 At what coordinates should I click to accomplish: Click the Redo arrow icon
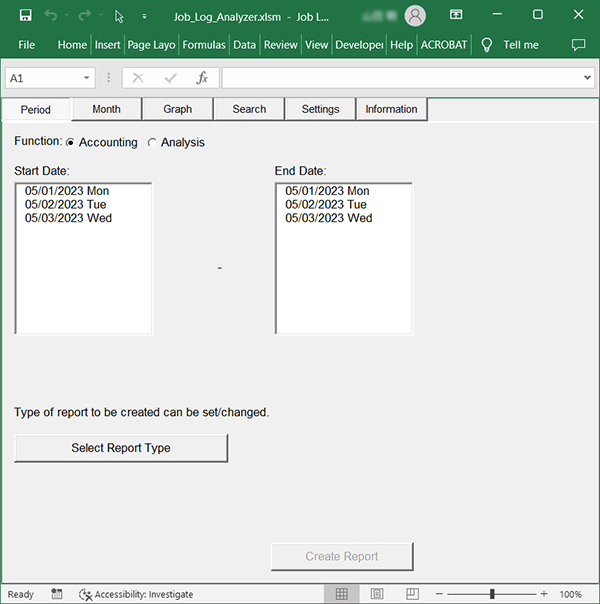tap(84, 15)
